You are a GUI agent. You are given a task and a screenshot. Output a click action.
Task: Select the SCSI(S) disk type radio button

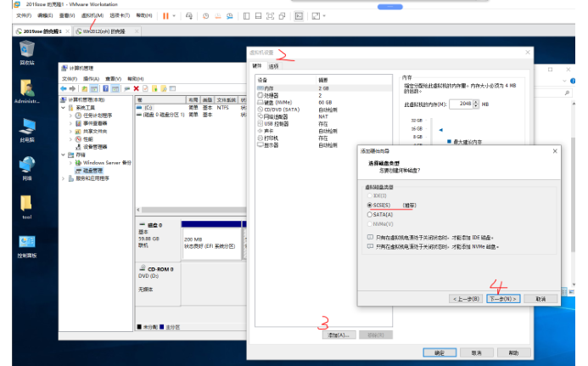[x=369, y=205]
